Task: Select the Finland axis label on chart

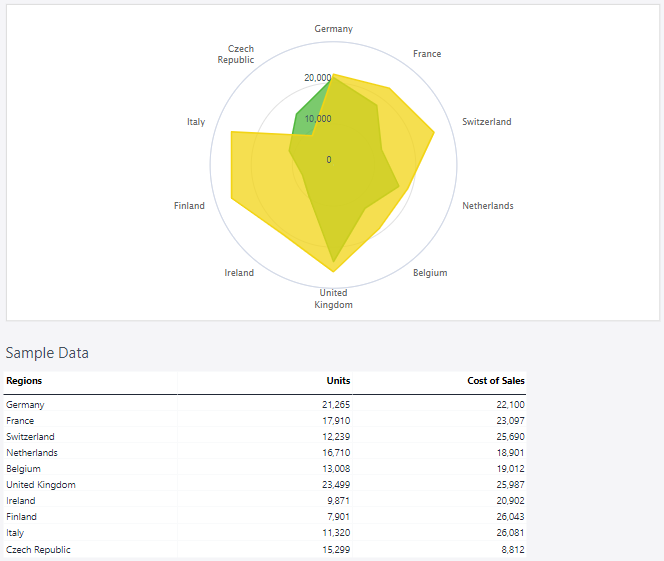Action: 189,206
